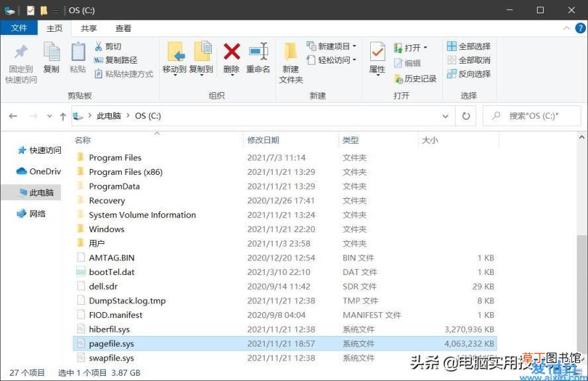The image size is (588, 381).
Task: Click the scroll up arrow of file list
Action: click(x=581, y=138)
